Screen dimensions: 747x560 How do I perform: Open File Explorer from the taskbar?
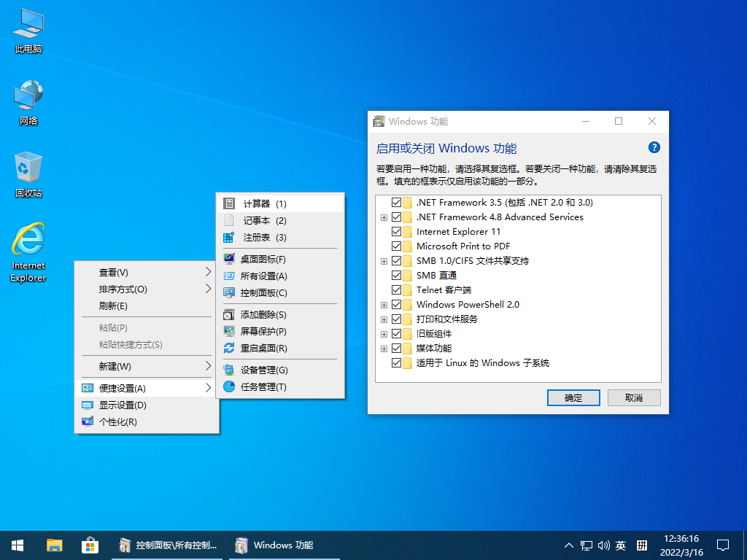click(x=54, y=545)
